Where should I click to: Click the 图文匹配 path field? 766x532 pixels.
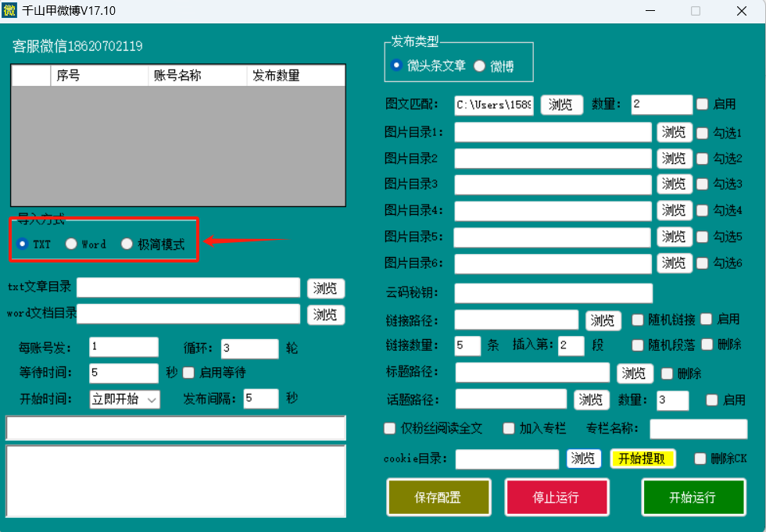[x=494, y=105]
